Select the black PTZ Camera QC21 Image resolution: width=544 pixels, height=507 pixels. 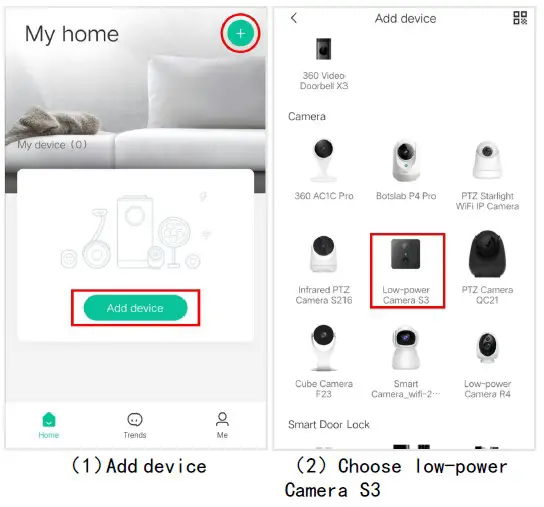pos(487,268)
